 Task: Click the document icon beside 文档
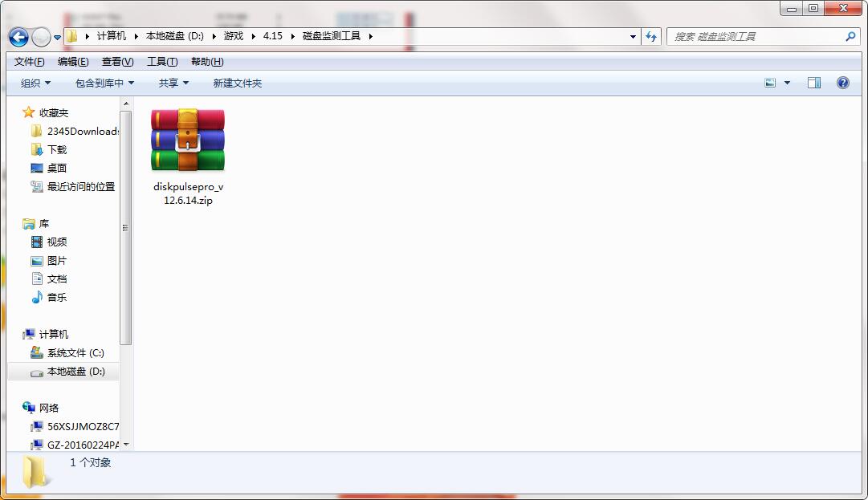[37, 278]
